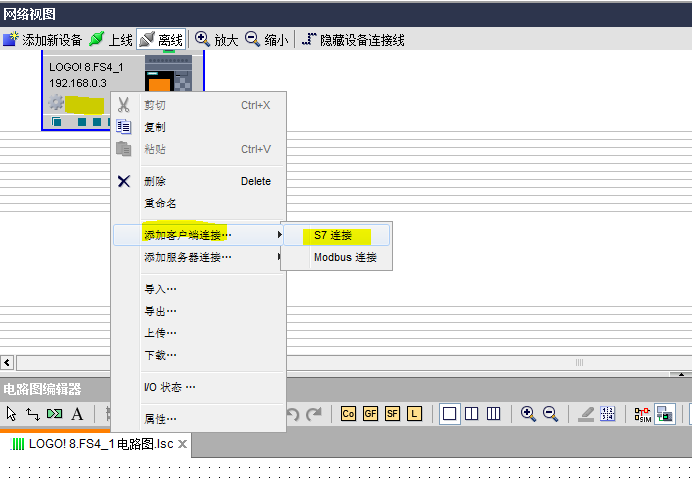Choose Paste (粘贴) in context menu

point(198,149)
